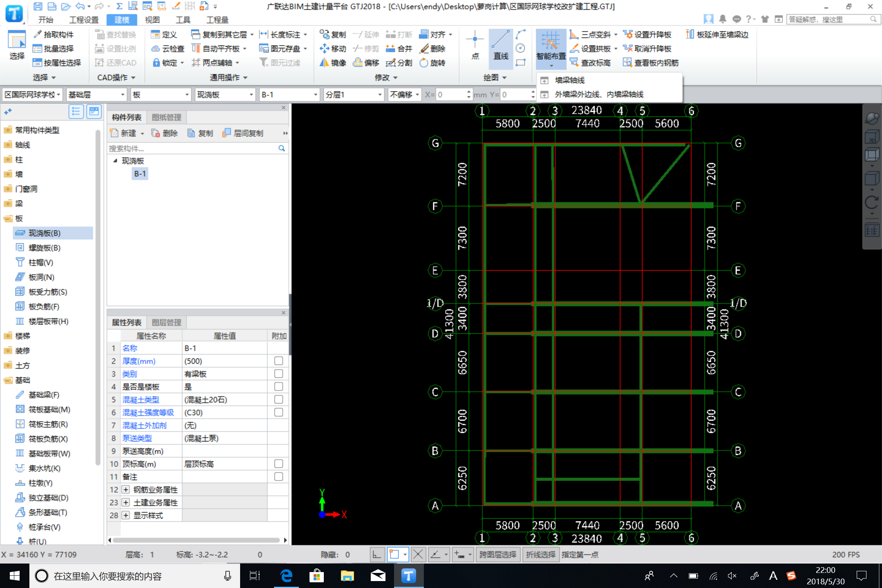Image resolution: width=882 pixels, height=588 pixels.
Task: Toggle the 附加 checkbox for 类别
Action: (x=278, y=374)
